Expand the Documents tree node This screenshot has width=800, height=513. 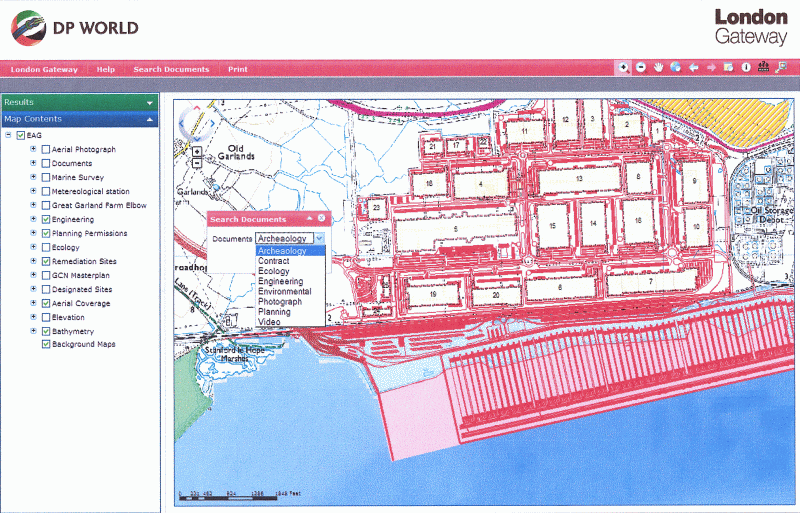pyautogui.click(x=33, y=163)
